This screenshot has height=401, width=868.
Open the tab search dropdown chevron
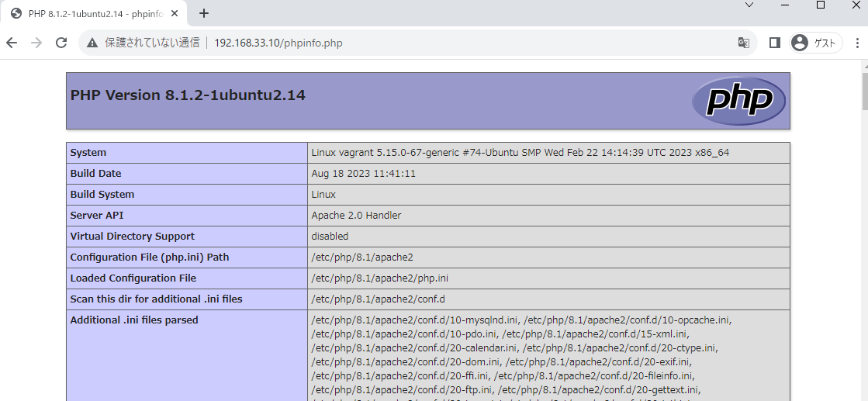[749, 5]
